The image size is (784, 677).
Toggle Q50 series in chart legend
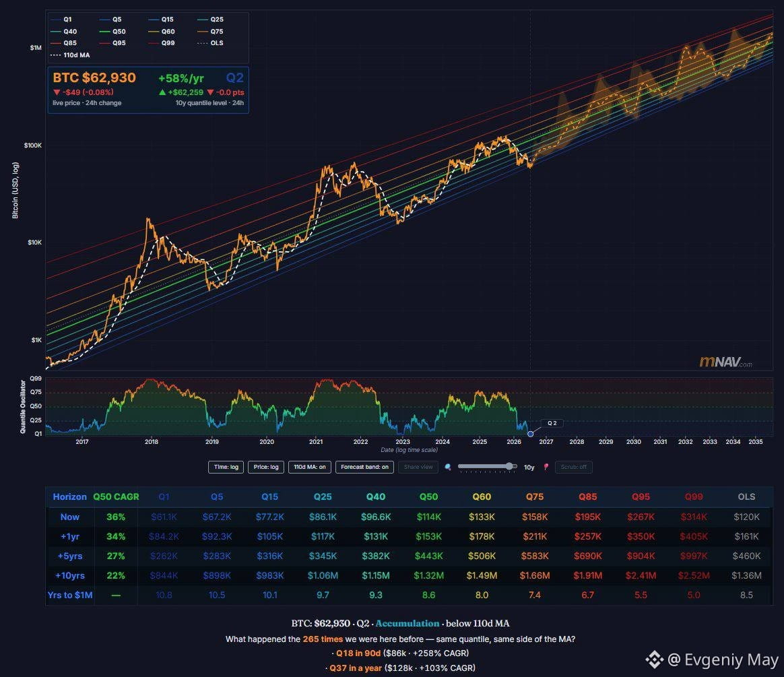pyautogui.click(x=112, y=32)
